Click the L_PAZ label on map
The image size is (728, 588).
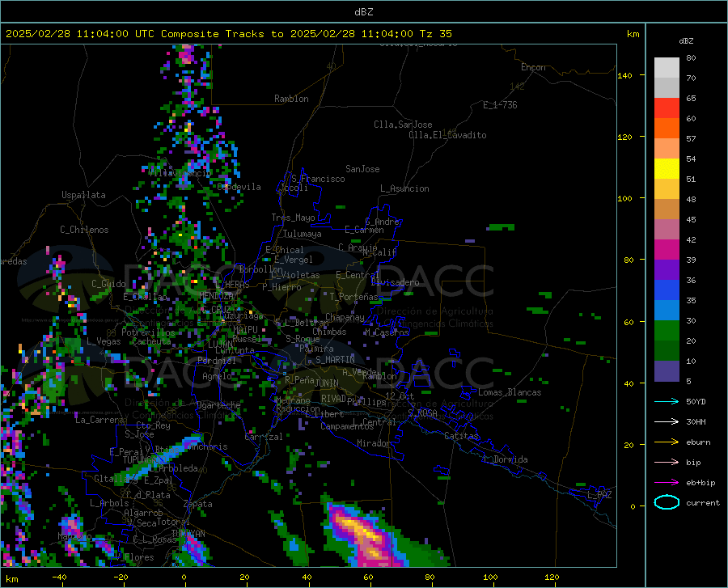coord(599,495)
